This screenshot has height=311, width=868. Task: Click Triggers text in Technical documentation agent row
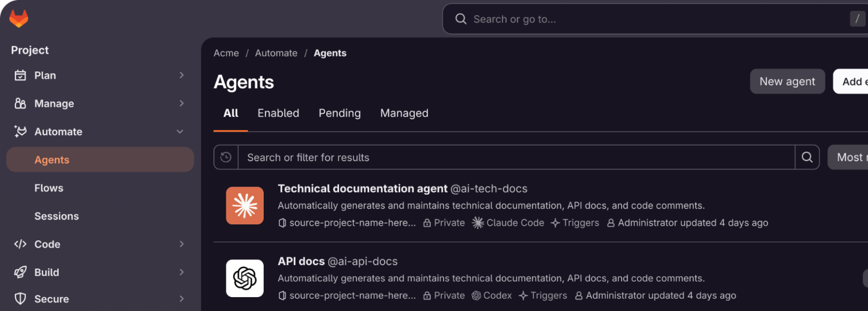tap(581, 223)
